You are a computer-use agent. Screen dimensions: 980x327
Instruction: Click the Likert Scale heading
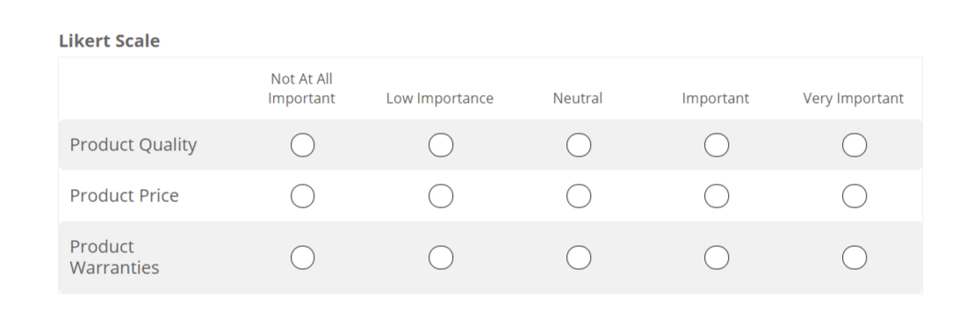[110, 40]
